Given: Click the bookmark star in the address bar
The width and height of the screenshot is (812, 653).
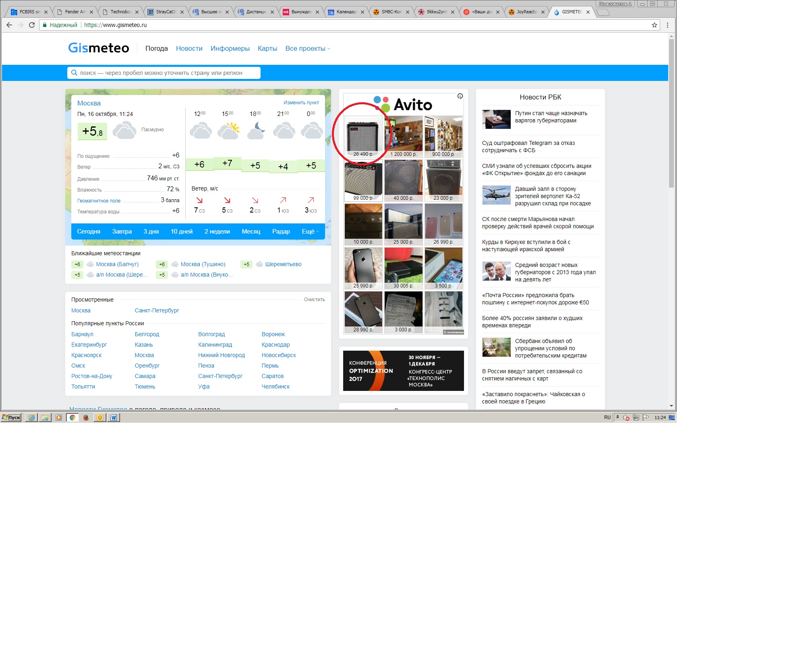Looking at the screenshot, I should [x=654, y=25].
